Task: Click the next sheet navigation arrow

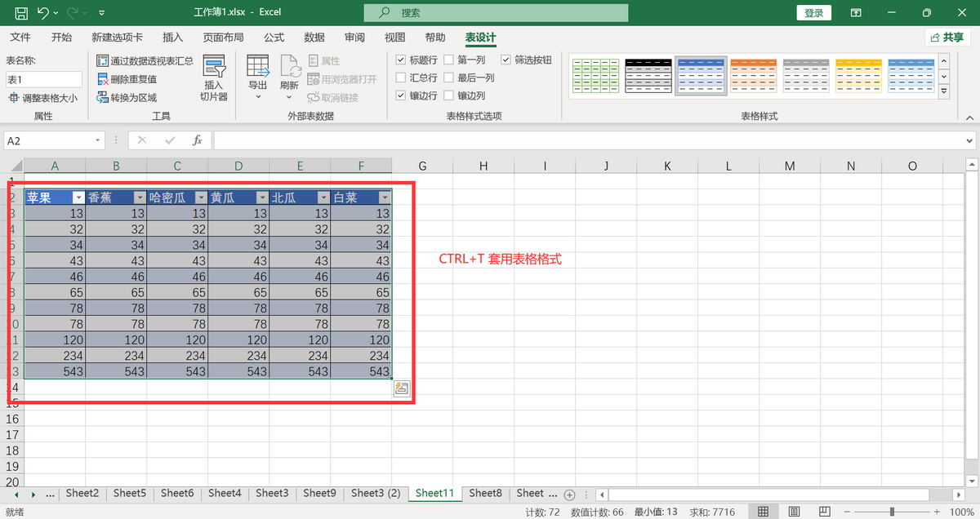Action: point(33,494)
